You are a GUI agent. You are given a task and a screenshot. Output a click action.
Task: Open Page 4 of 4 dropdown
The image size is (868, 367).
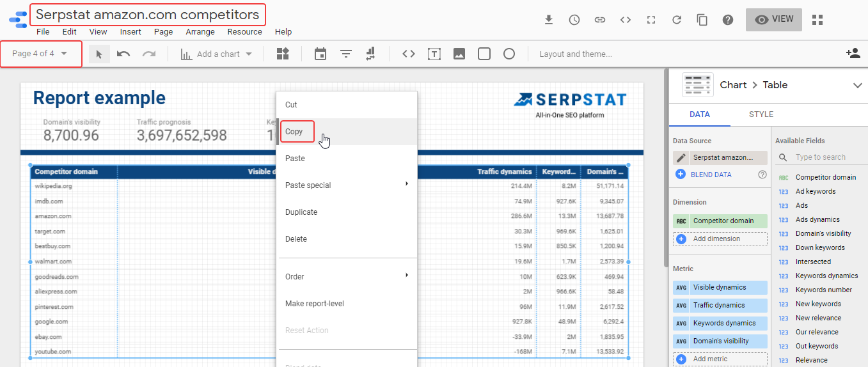coord(40,54)
